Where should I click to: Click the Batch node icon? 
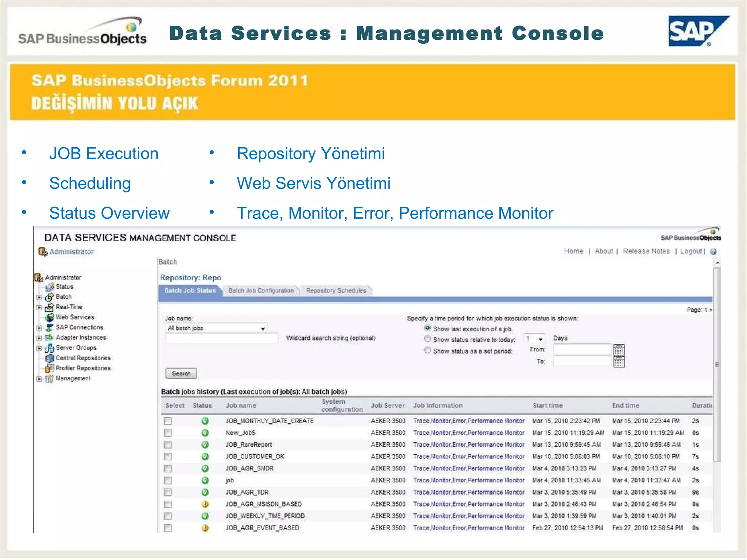pyautogui.click(x=49, y=297)
